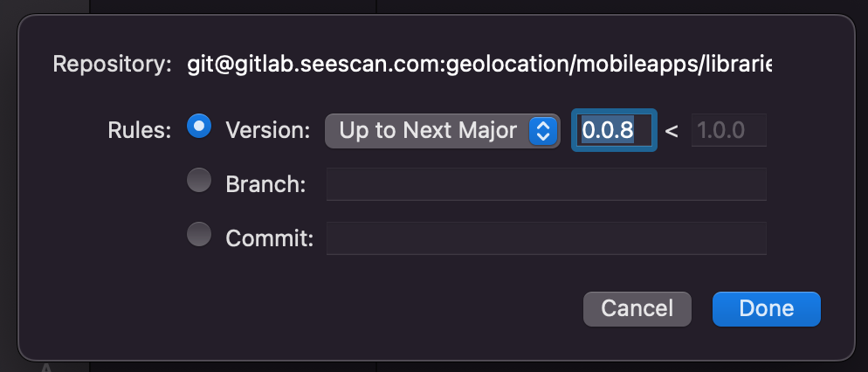Click the upper bound field showing 1.0.0
The height and width of the screenshot is (372, 868).
(728, 131)
